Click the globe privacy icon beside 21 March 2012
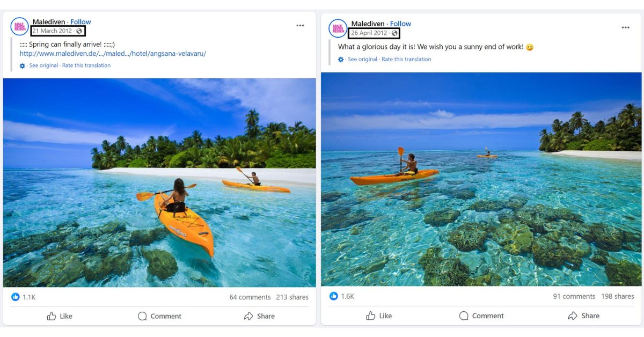This screenshot has height=337, width=644. tap(79, 31)
